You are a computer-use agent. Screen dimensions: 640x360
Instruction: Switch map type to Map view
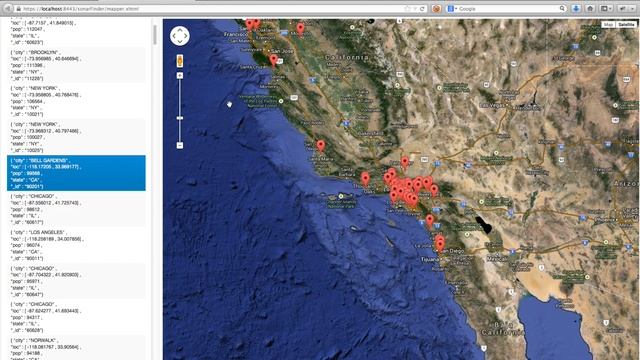[608, 24]
